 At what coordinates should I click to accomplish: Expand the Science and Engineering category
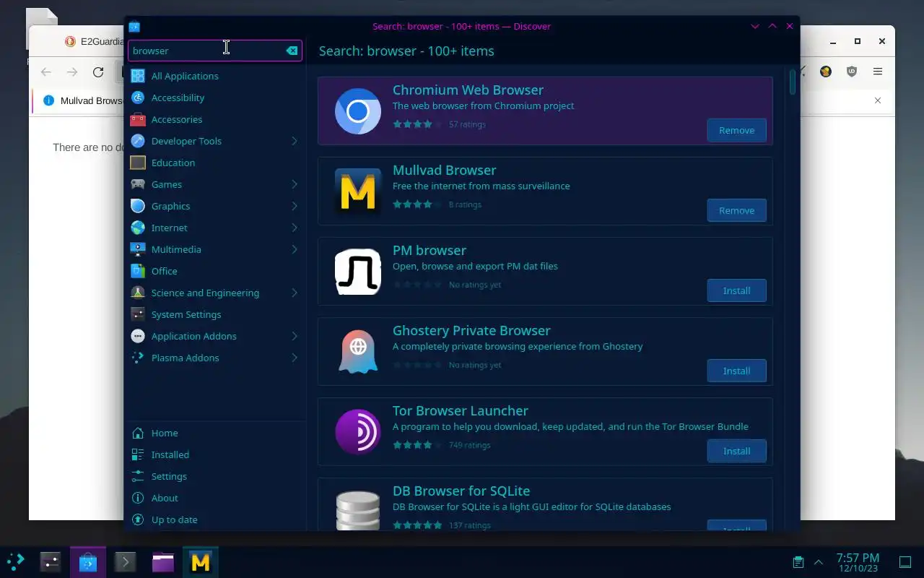pos(295,293)
